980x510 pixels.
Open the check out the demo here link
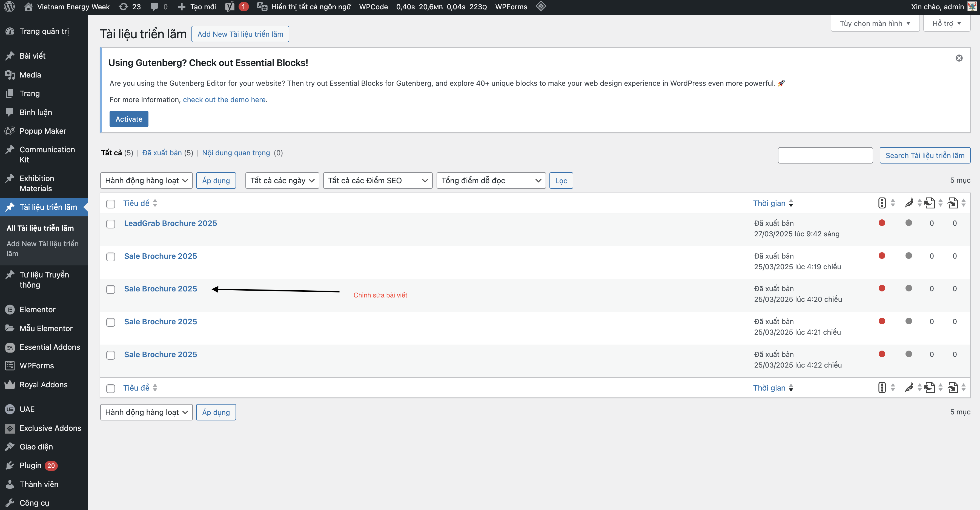pos(224,100)
